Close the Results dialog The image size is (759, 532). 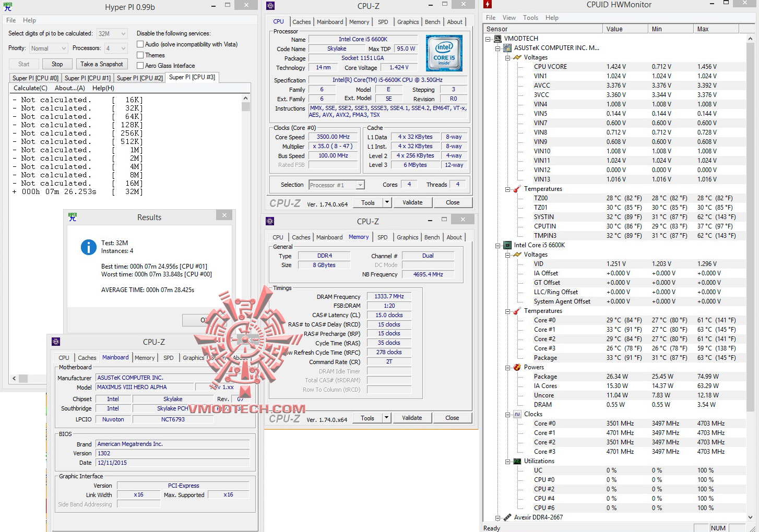click(x=224, y=215)
